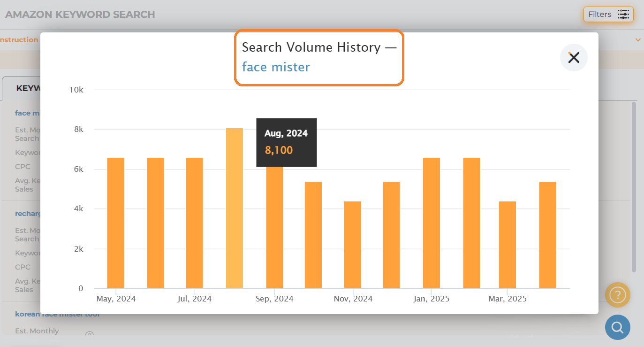Select the January 2025 bar
The height and width of the screenshot is (347, 644).
point(432,223)
